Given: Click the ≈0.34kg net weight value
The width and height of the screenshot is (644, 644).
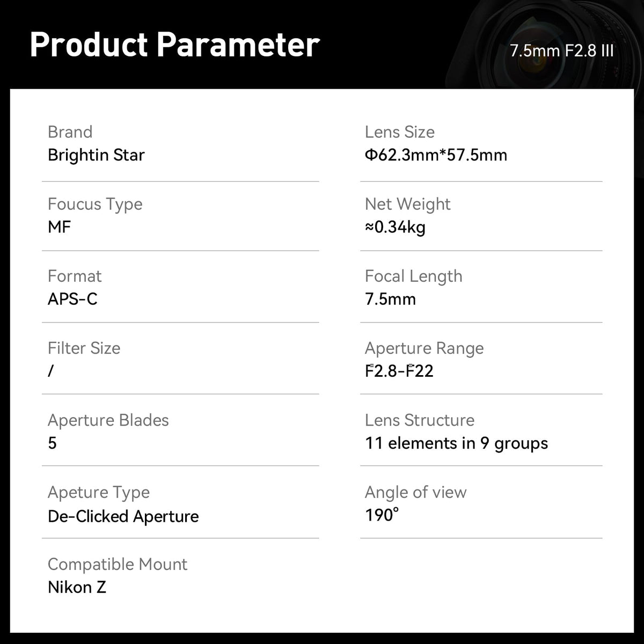Looking at the screenshot, I should [395, 227].
